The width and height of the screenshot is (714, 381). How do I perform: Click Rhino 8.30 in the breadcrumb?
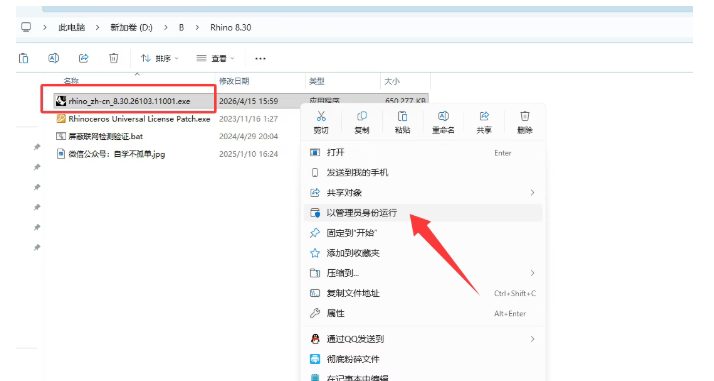(x=230, y=27)
